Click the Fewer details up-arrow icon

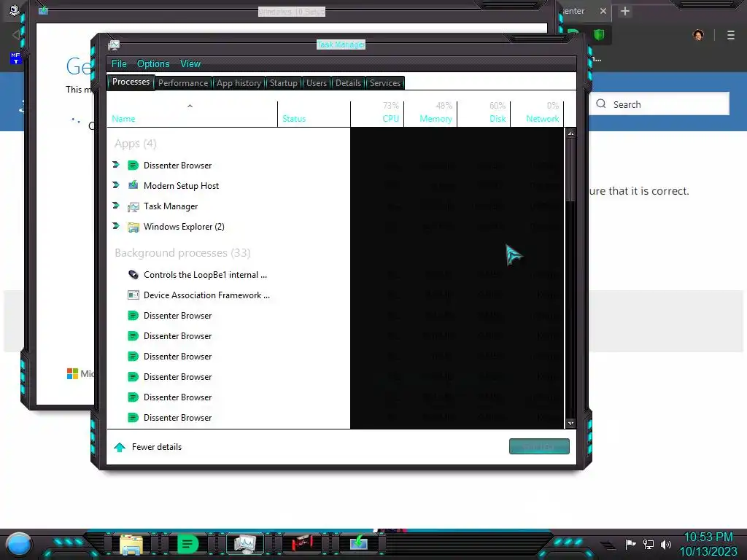coord(120,447)
